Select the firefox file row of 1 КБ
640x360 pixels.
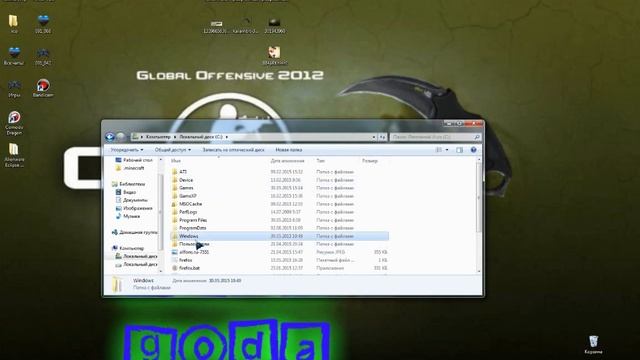pyautogui.click(x=279, y=260)
